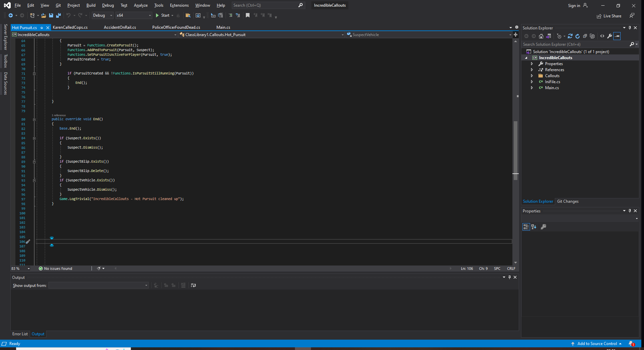Toggle Preview Selected Items in Solution Explorer
The width and height of the screenshot is (644, 350).
pos(617,36)
